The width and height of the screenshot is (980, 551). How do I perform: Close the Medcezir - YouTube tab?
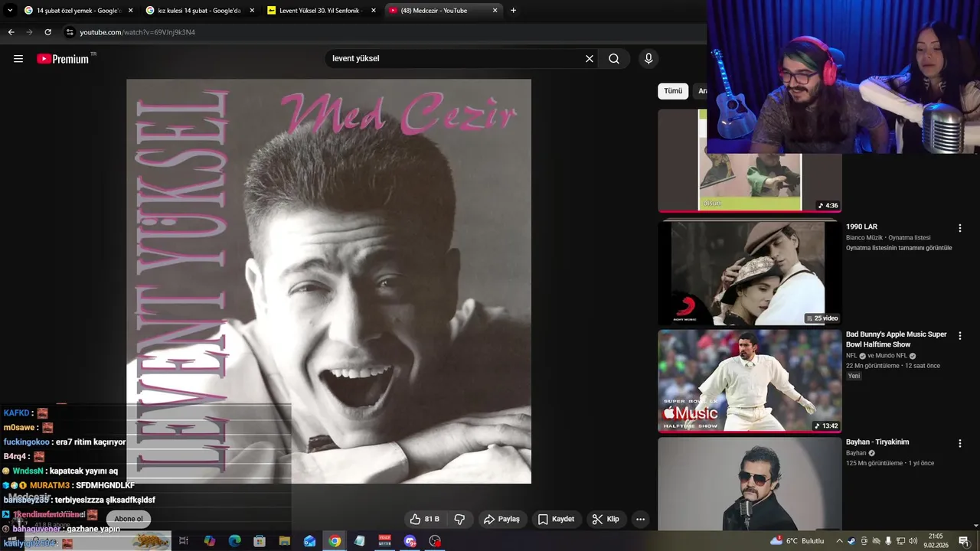495,11
